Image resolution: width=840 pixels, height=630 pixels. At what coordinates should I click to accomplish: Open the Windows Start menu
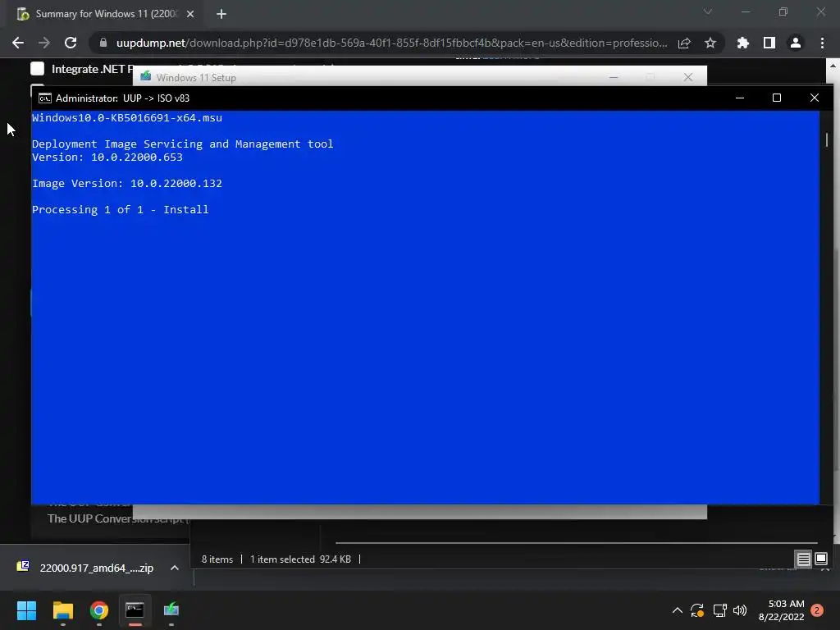point(26,609)
